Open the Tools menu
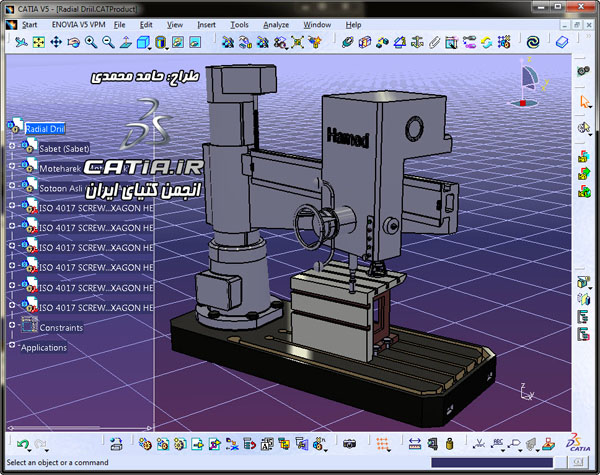 point(239,25)
